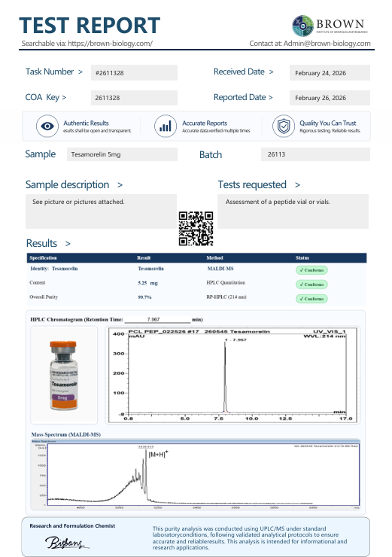Click the Mass Spectrum (MALDI-MS) heading
Screen dimensions: 392x557
[66, 434]
